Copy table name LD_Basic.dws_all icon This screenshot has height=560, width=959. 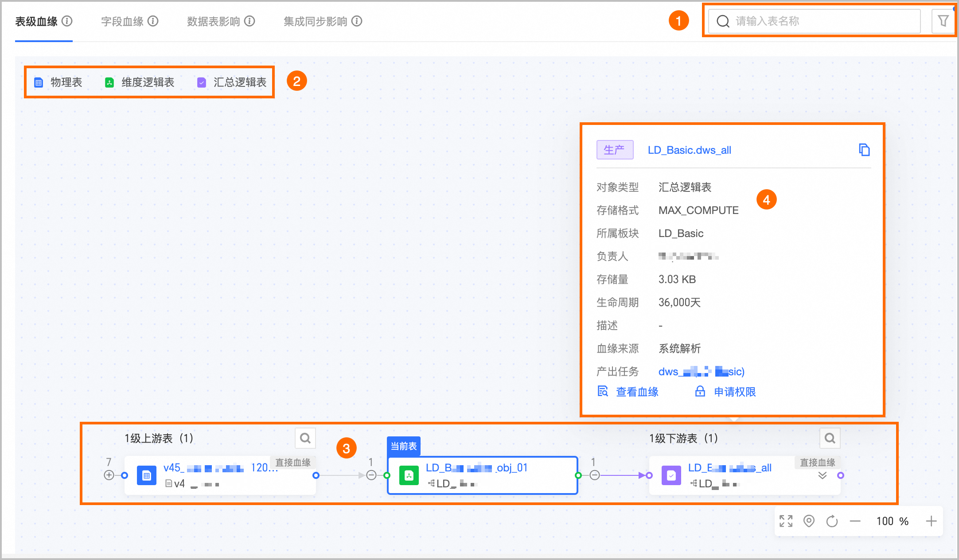click(864, 150)
